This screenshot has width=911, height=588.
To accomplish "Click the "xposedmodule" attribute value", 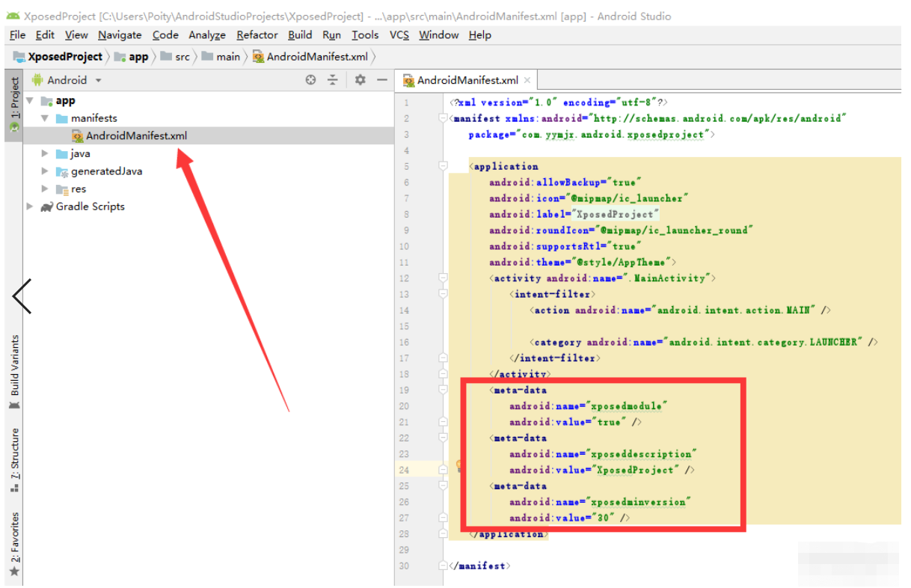I will point(628,406).
